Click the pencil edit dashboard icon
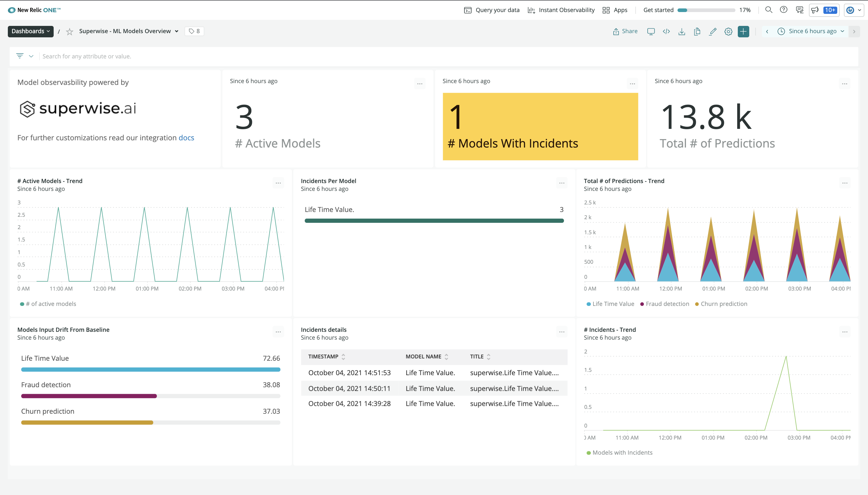 (x=712, y=32)
